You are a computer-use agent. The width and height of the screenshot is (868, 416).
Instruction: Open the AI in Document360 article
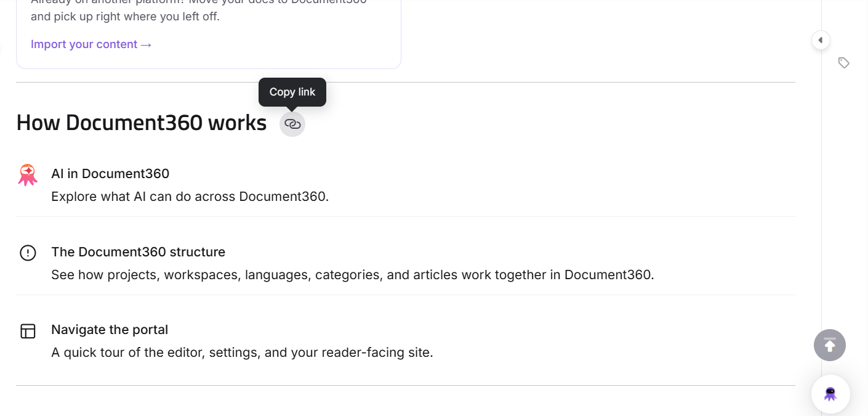coord(110,174)
